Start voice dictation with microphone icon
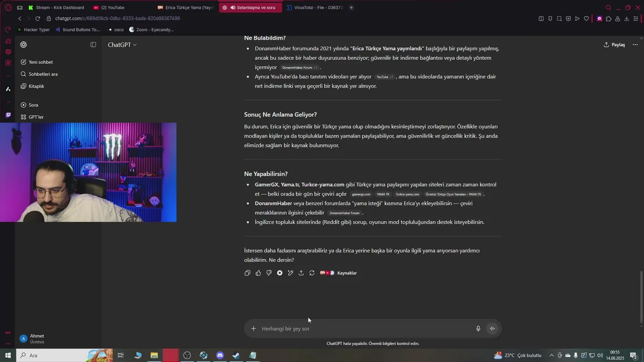This screenshot has height=362, width=644. (x=478, y=329)
